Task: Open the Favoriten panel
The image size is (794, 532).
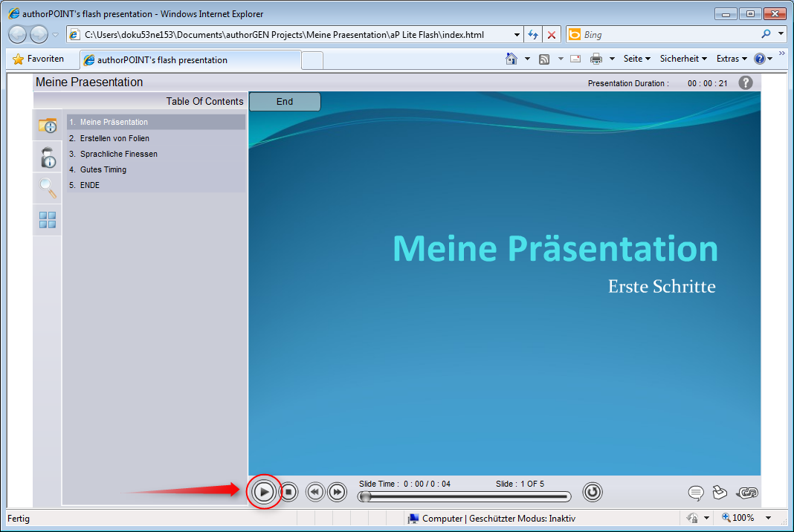Action: (x=42, y=58)
